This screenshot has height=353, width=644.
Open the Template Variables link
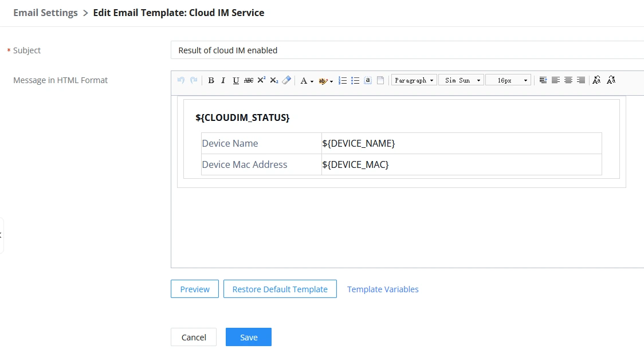pos(383,289)
